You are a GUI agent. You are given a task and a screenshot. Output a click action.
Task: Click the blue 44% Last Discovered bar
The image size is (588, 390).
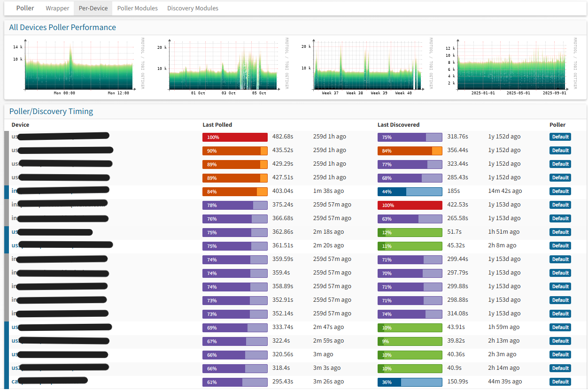[x=410, y=191]
